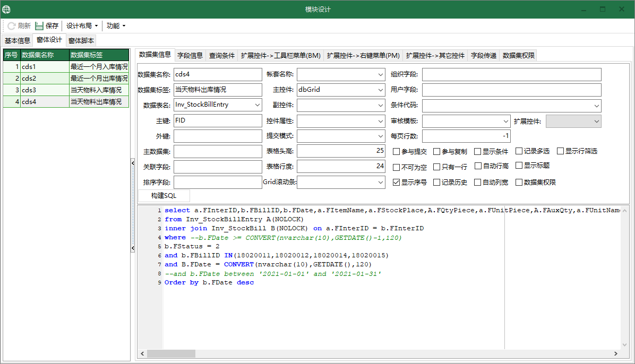Click the 数据集名称 column header
635x364 pixels.
pyautogui.click(x=45, y=55)
